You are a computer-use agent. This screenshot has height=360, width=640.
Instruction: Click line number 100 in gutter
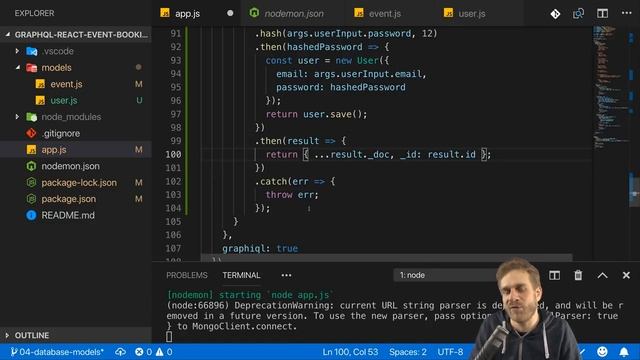tap(173, 154)
